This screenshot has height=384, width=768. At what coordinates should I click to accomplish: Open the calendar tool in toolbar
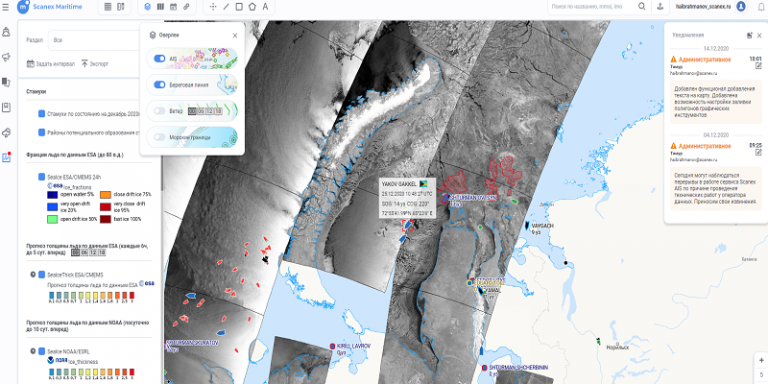tap(173, 7)
